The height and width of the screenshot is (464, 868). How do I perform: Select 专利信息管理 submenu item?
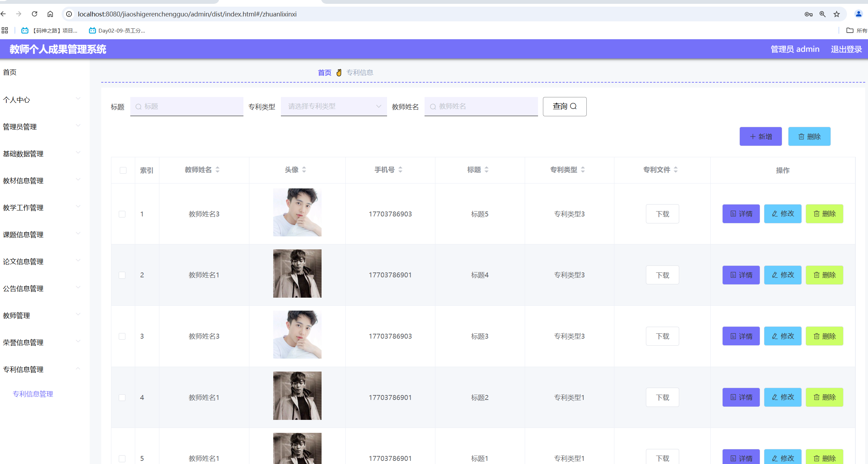[x=33, y=394]
